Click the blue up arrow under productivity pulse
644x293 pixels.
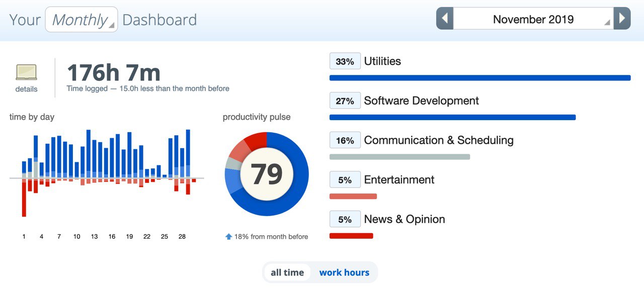228,236
